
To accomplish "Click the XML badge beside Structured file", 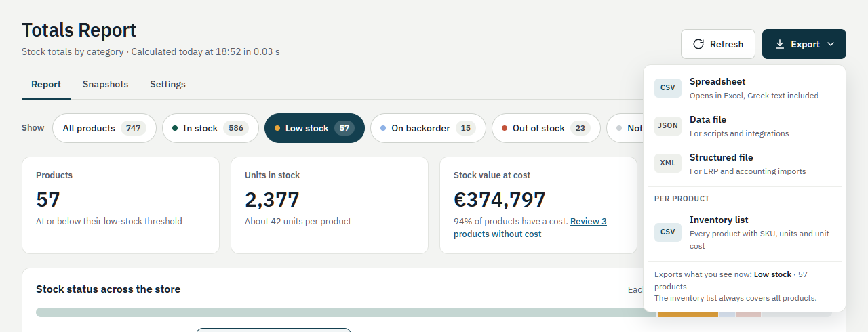I will pyautogui.click(x=668, y=163).
